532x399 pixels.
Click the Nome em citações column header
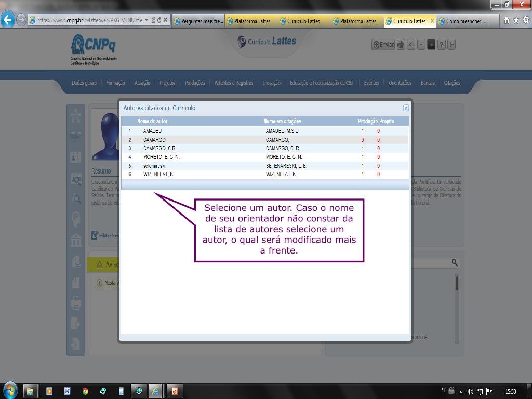(x=282, y=121)
